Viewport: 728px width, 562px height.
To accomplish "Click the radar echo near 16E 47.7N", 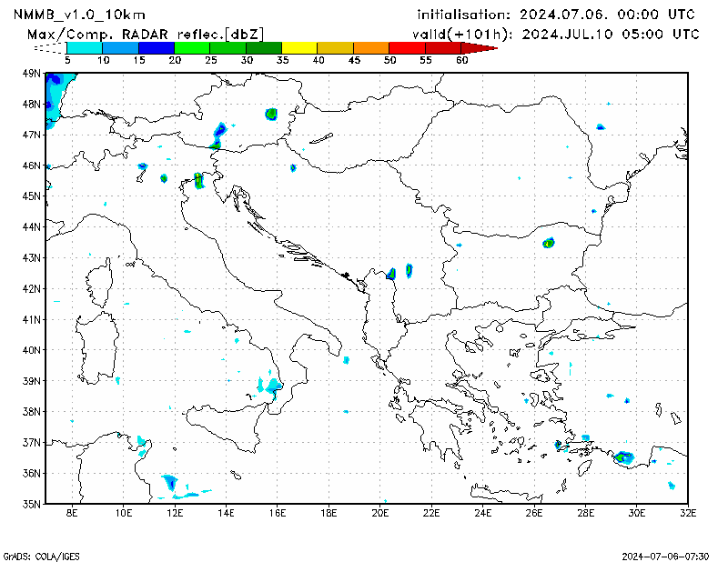I will pyautogui.click(x=271, y=114).
